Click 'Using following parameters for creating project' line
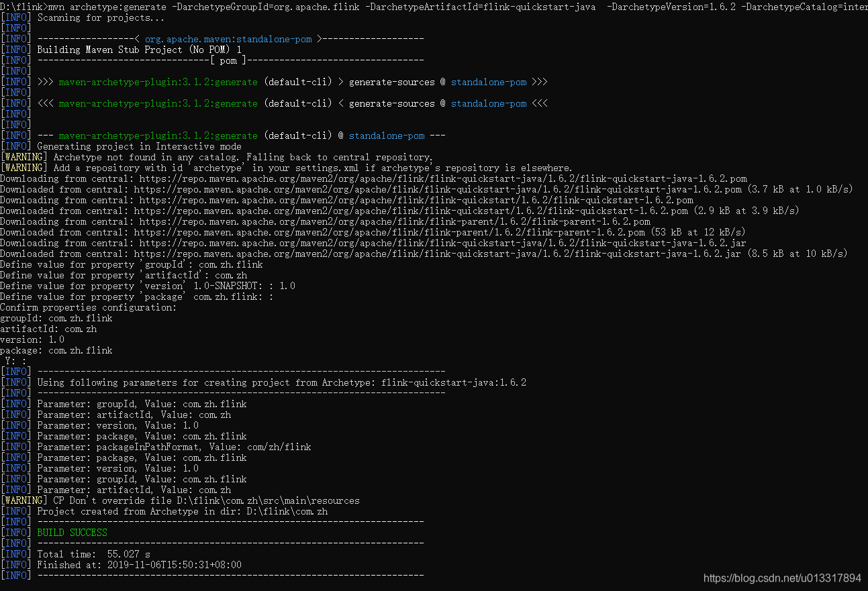The height and width of the screenshot is (591, 868). click(x=282, y=382)
